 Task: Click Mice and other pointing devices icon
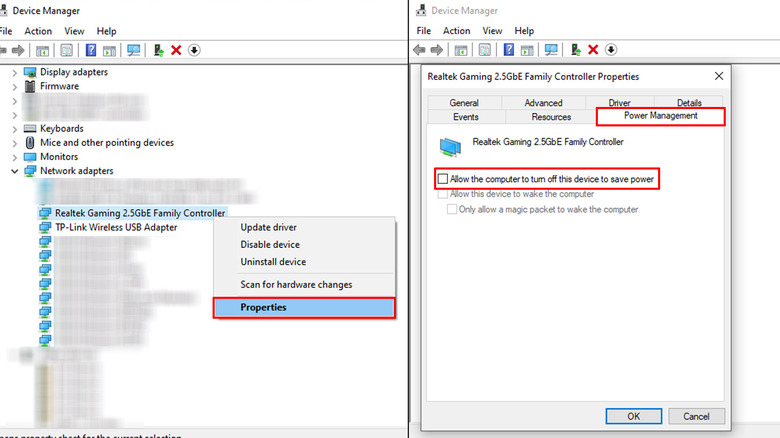pyautogui.click(x=30, y=143)
